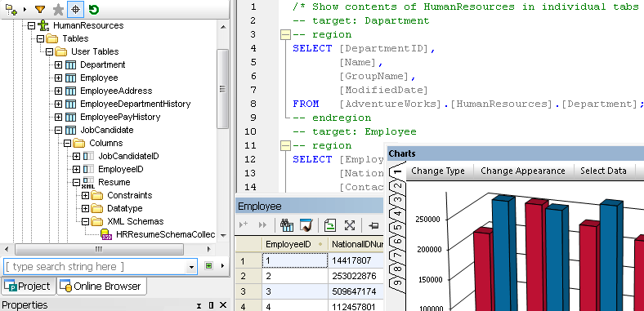
Task: Click the tree vertical scrollbar thumb
Action: pos(222,89)
